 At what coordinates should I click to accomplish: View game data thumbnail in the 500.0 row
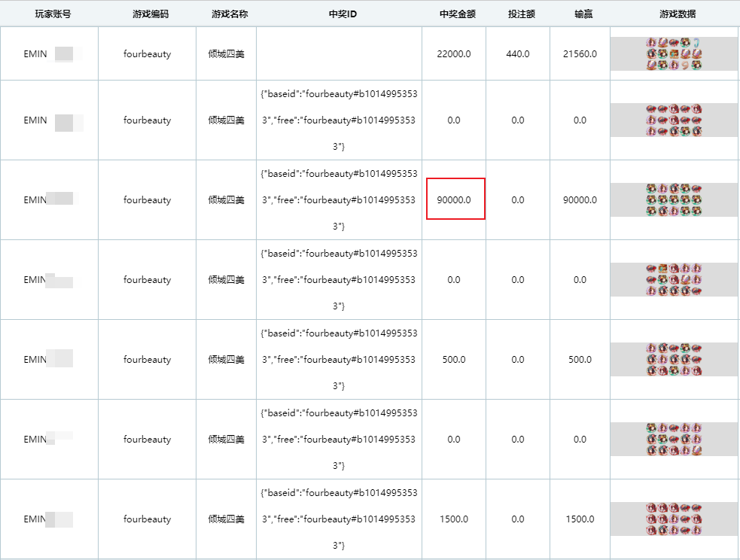[x=674, y=360]
